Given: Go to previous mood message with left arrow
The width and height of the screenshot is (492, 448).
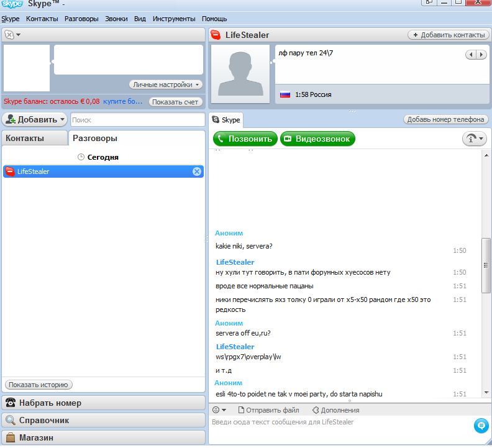Looking at the screenshot, I should pyautogui.click(x=471, y=54).
